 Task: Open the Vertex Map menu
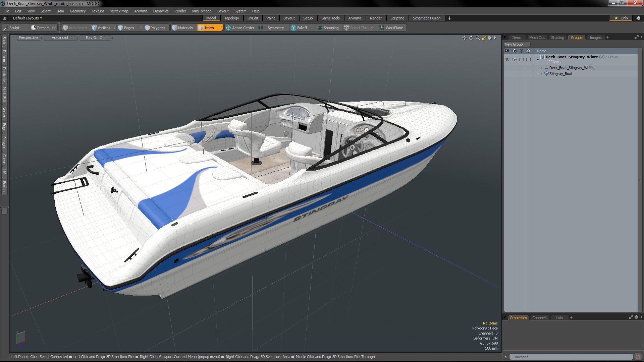click(x=119, y=11)
